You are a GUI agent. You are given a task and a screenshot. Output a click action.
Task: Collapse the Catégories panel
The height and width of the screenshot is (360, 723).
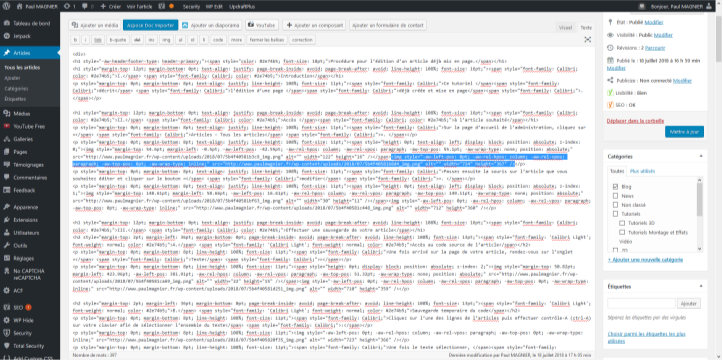pos(700,156)
